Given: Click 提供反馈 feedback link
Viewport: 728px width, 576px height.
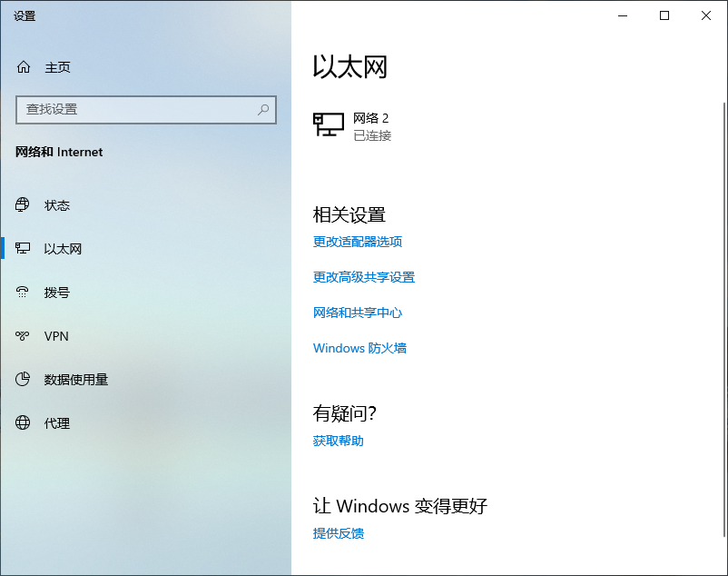Looking at the screenshot, I should tap(339, 533).
